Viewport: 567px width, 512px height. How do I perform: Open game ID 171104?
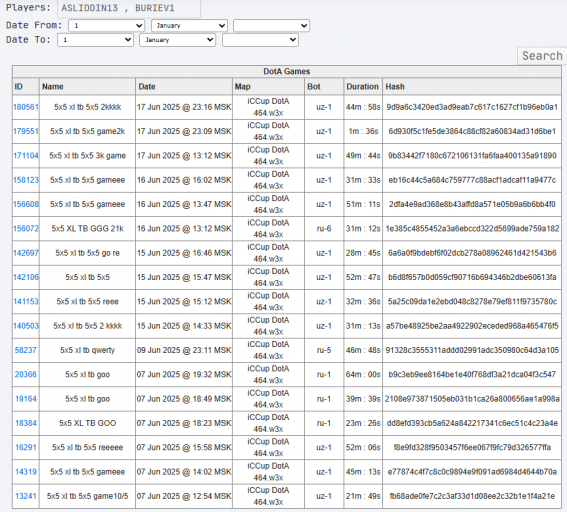click(x=26, y=155)
